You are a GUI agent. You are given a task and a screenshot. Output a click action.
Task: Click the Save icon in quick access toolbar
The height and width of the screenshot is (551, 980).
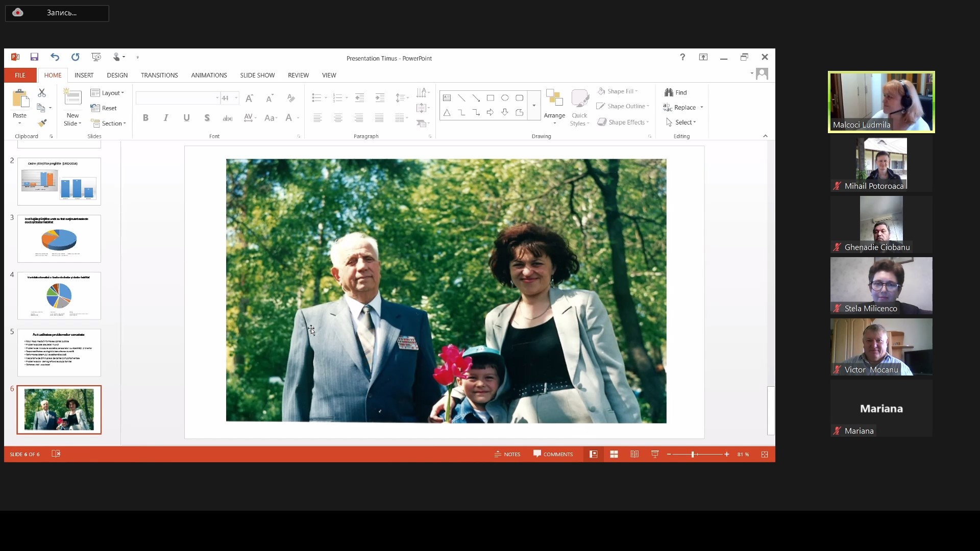click(x=34, y=57)
